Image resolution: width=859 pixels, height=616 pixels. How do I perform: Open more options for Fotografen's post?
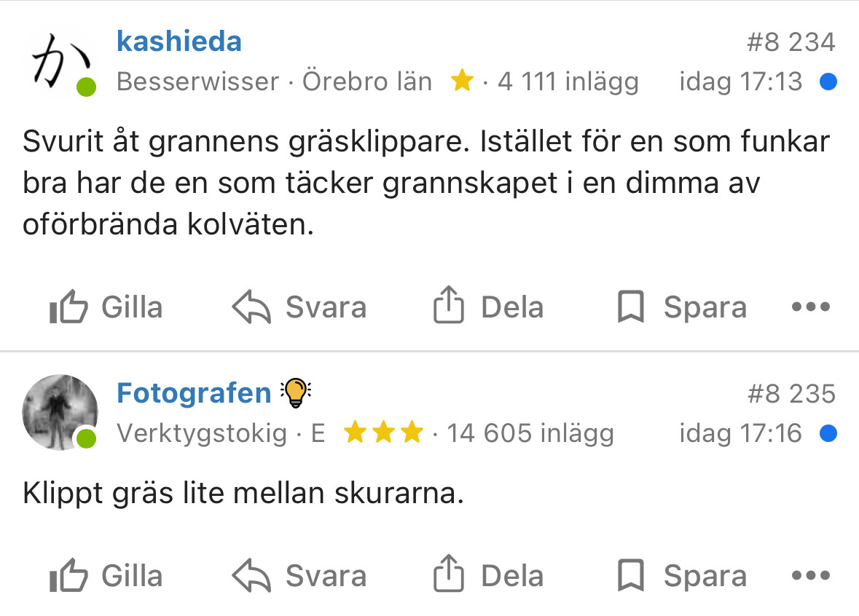[811, 577]
